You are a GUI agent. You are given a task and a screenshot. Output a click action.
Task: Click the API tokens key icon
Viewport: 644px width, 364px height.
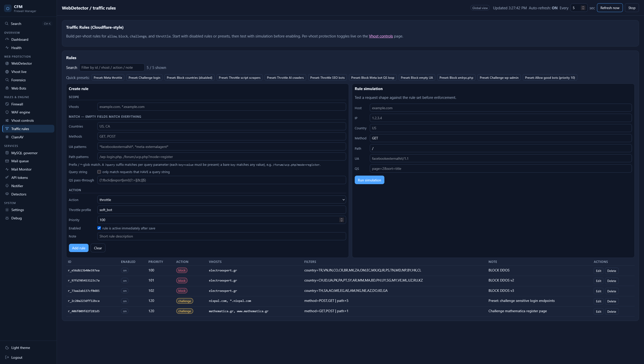(7, 178)
